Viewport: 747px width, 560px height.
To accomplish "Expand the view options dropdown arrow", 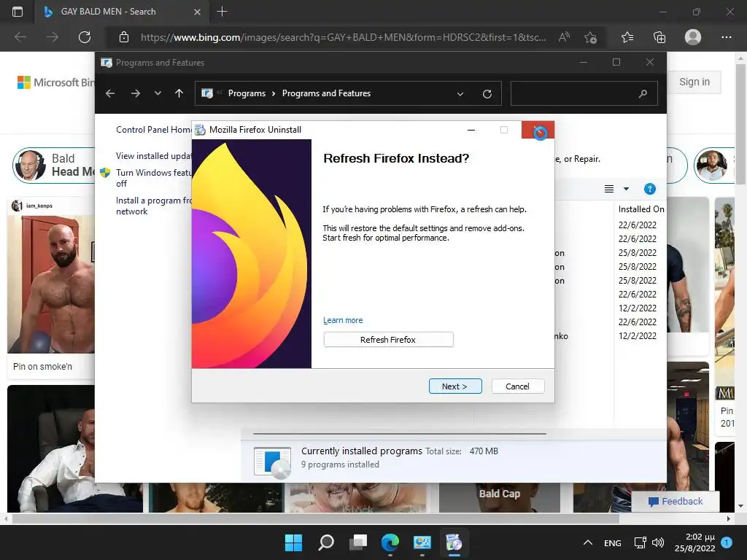I will (x=626, y=189).
